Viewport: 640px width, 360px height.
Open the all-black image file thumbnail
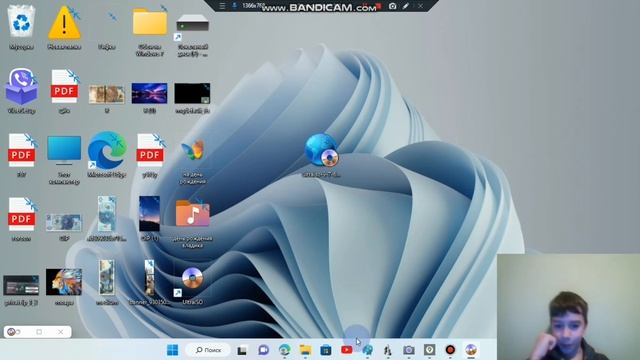coord(192,93)
